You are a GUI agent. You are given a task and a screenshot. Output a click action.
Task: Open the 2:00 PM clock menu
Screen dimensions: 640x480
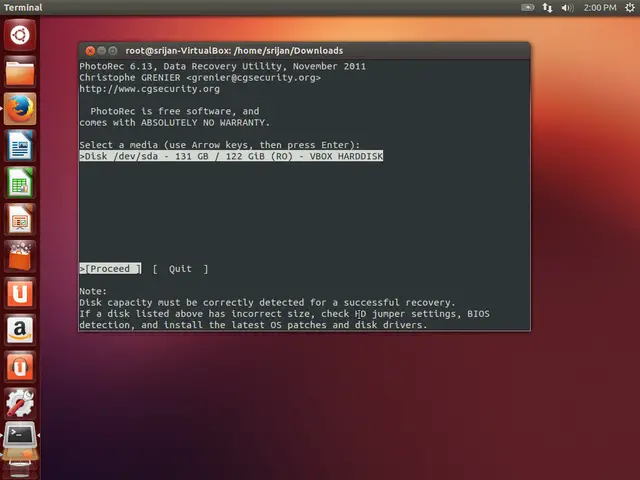click(600, 7)
